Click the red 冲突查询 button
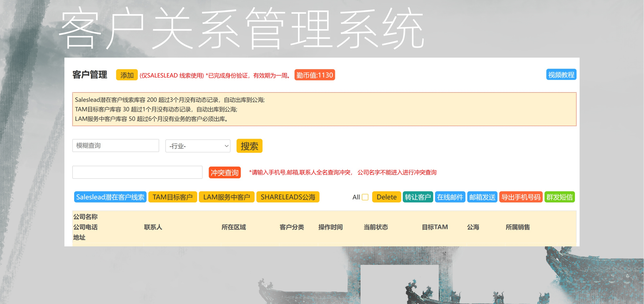Viewport: 644px width, 304px height. point(224,173)
